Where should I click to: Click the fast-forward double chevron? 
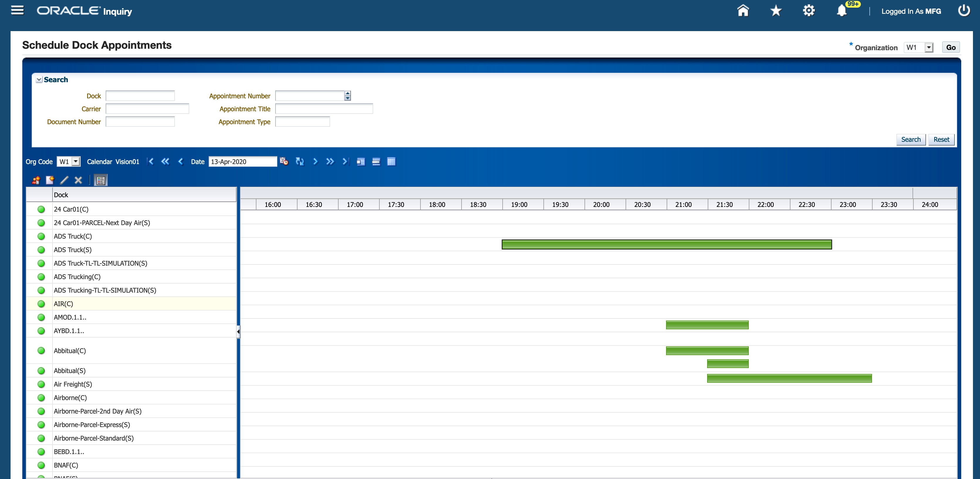point(330,161)
